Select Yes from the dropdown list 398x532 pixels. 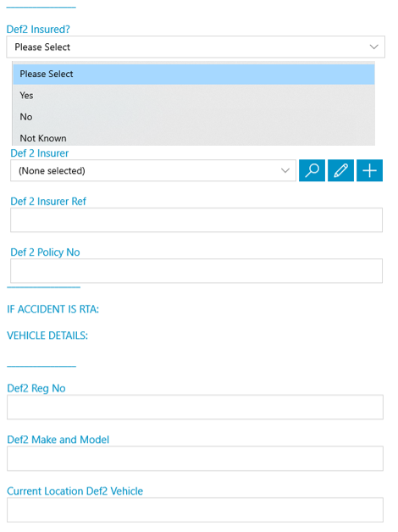(194, 96)
